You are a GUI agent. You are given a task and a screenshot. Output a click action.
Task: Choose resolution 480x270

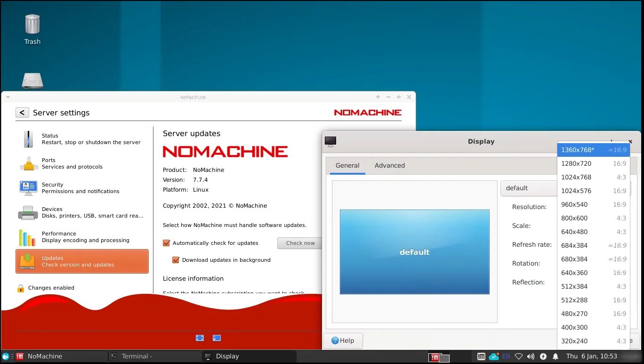[593, 314]
